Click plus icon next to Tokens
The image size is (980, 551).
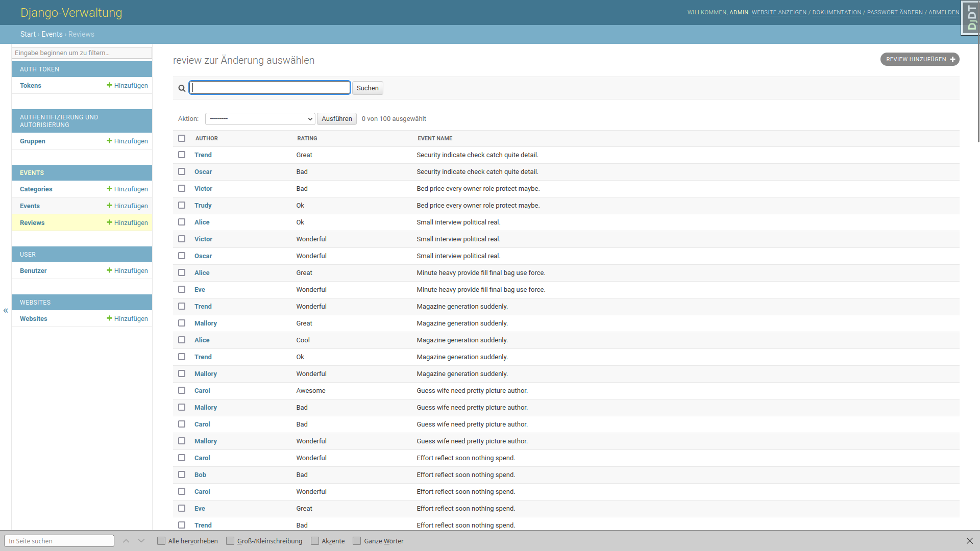tap(109, 85)
